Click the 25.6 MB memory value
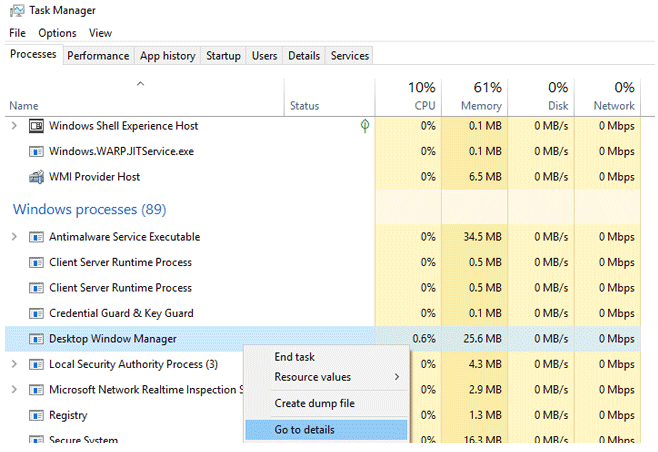 coord(482,339)
